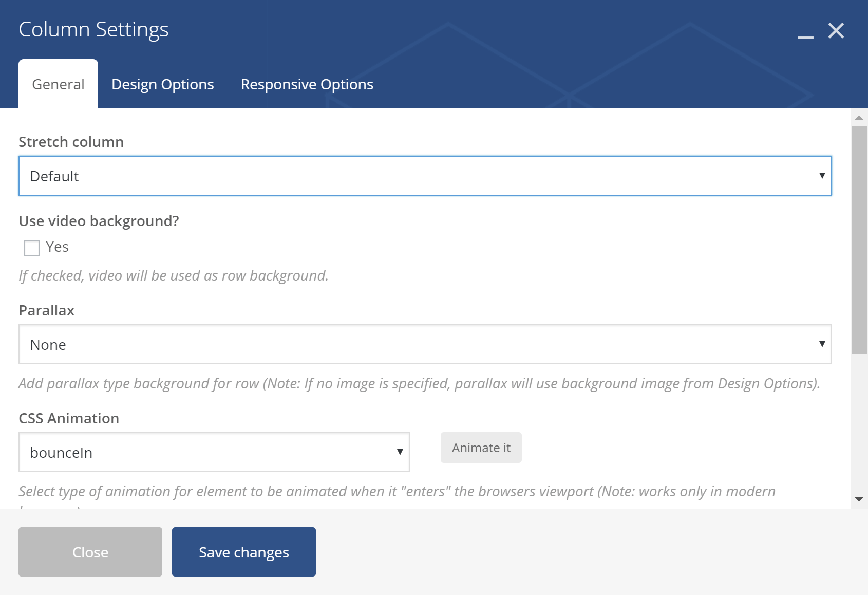Click the Yes label for video background
The image size is (868, 595).
coord(57,247)
